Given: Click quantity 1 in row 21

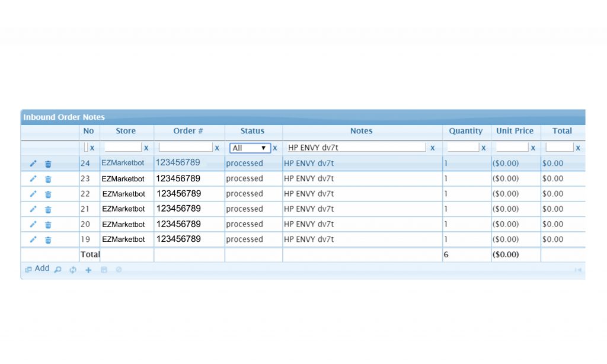Looking at the screenshot, I should (x=467, y=209).
